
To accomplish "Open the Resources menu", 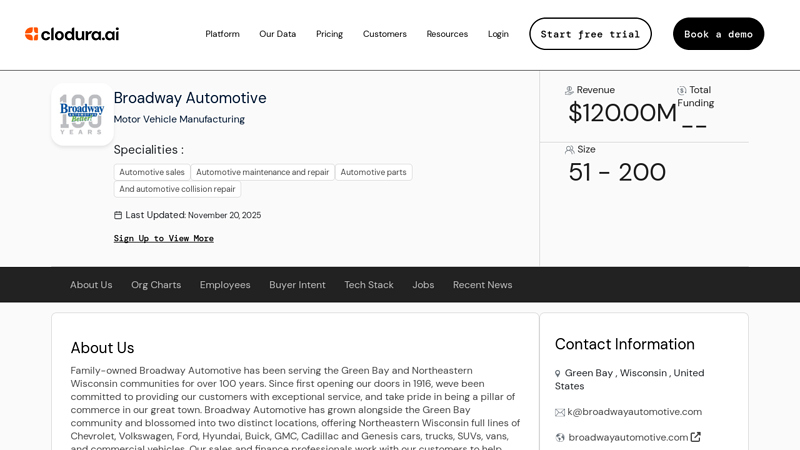I will coord(447,34).
